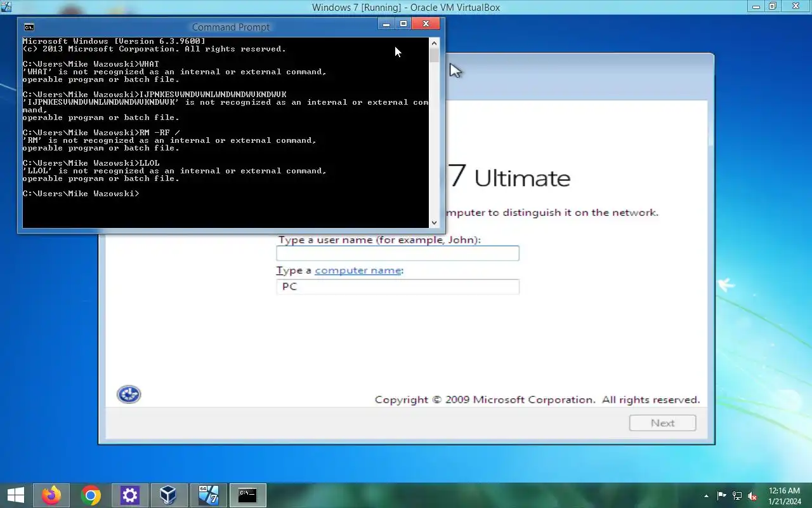Image resolution: width=812 pixels, height=508 pixels.
Task: Click the Command Prompt title text
Action: click(x=231, y=27)
